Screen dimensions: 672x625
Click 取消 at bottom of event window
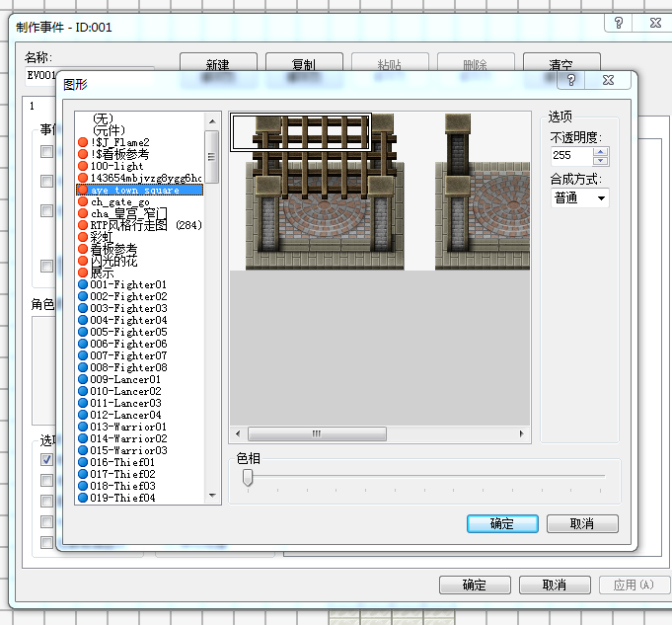555,586
